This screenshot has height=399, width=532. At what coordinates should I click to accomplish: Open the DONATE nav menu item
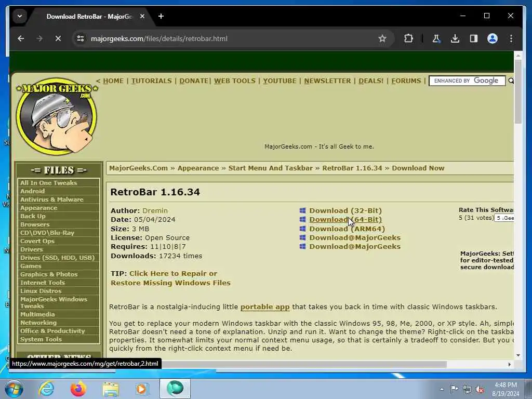click(x=193, y=81)
